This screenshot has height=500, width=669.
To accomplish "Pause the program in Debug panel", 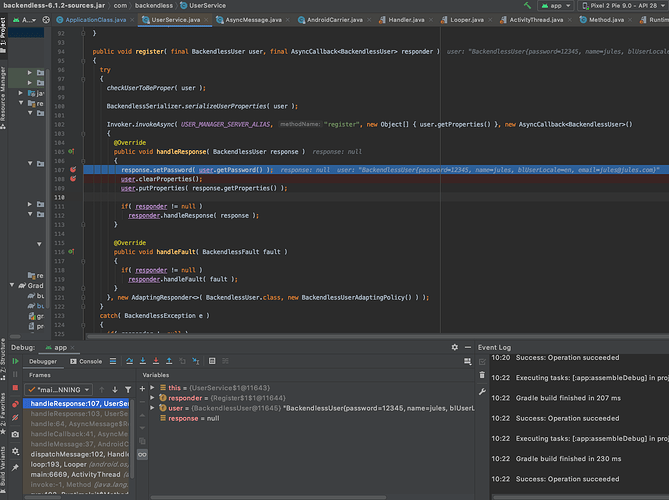I will point(15,375).
